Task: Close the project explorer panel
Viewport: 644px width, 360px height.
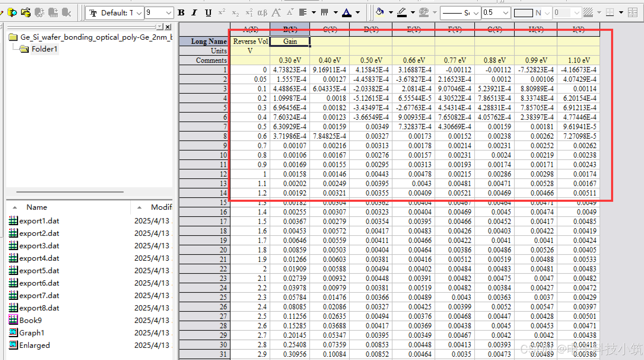Action: point(168,27)
